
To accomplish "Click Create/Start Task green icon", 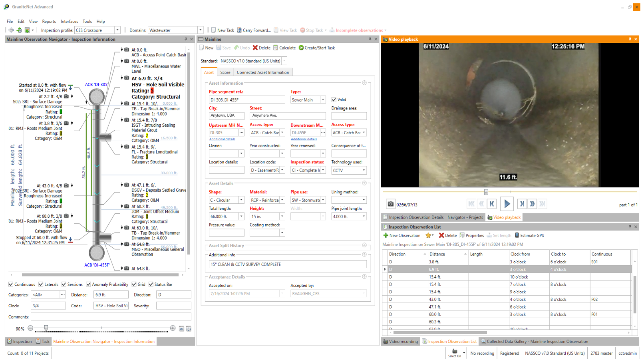I will pyautogui.click(x=301, y=48).
